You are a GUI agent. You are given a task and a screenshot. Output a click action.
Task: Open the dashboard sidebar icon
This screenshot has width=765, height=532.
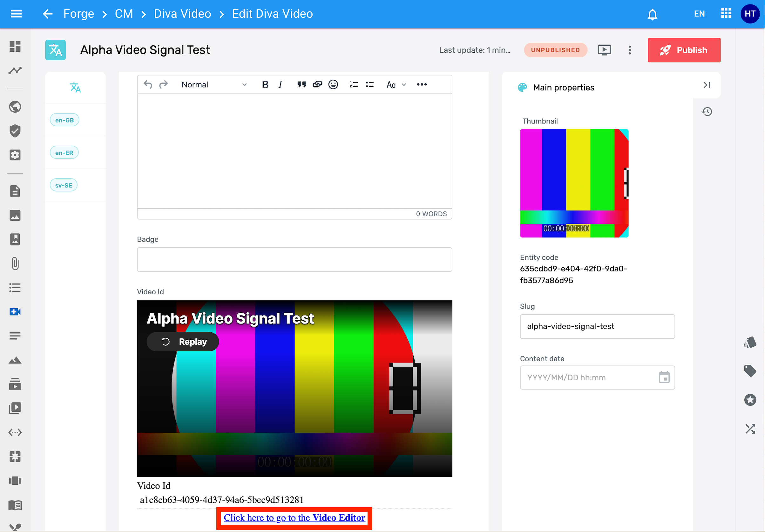coord(15,46)
